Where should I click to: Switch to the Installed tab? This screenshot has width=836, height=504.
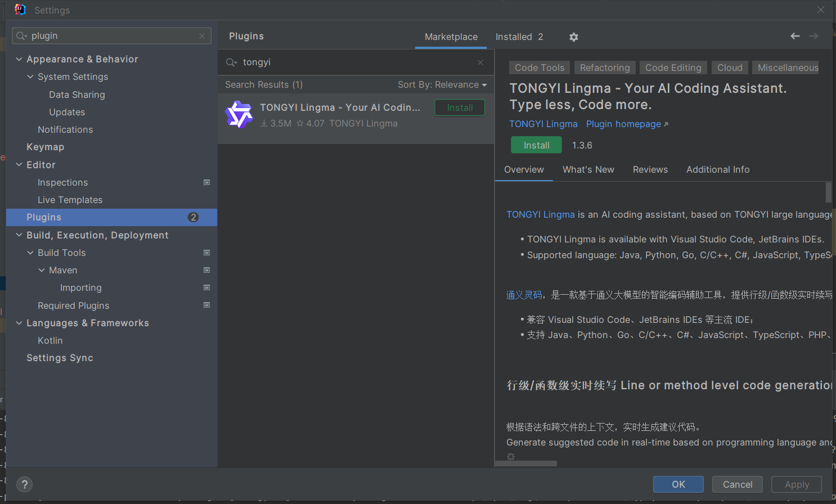519,37
